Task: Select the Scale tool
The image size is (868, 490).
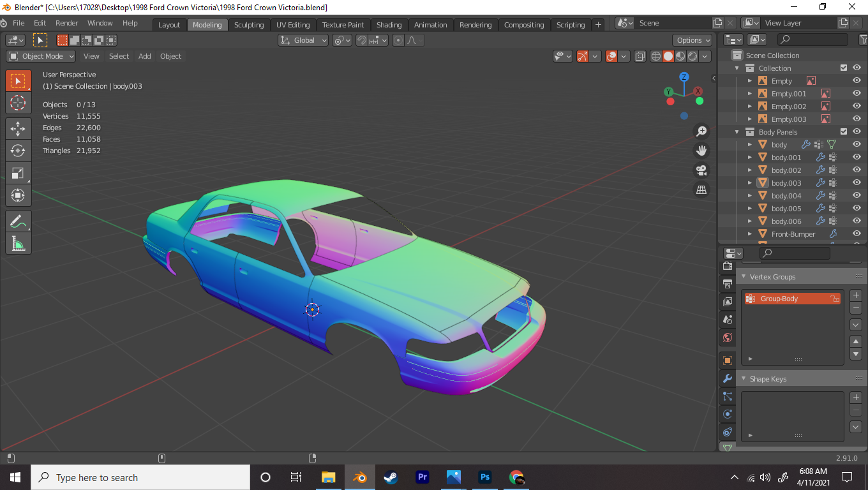Action: coord(19,173)
